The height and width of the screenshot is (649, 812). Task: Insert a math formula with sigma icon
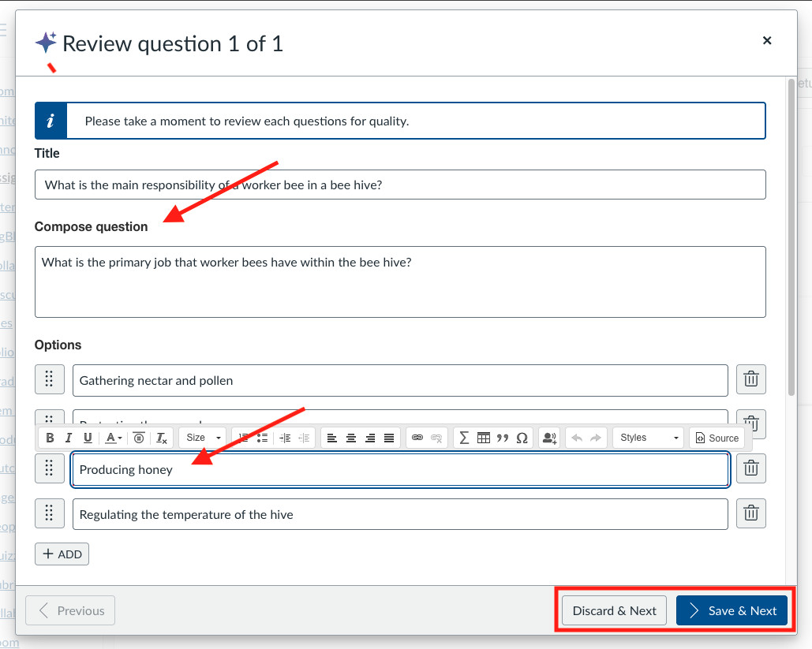tap(465, 438)
